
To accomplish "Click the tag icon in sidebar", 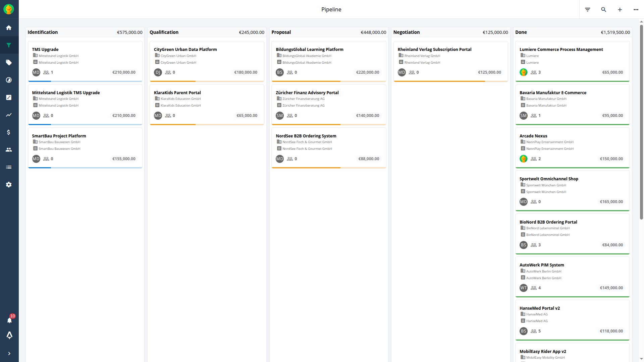I will coord(9,63).
